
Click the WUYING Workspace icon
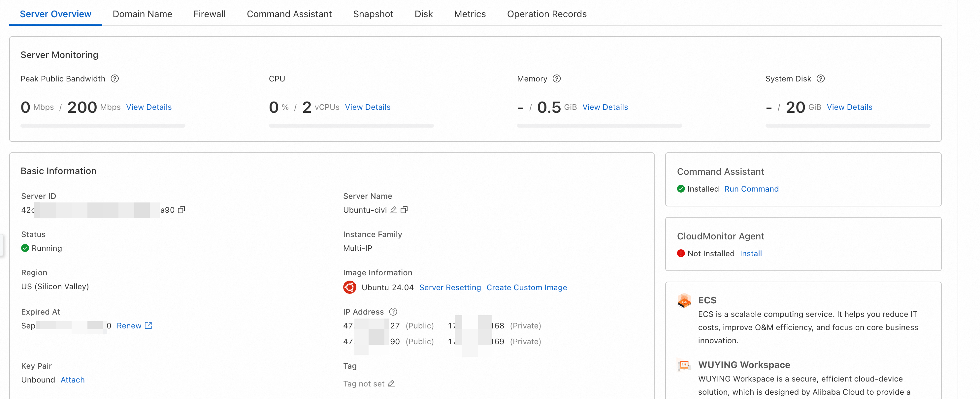pos(684,365)
